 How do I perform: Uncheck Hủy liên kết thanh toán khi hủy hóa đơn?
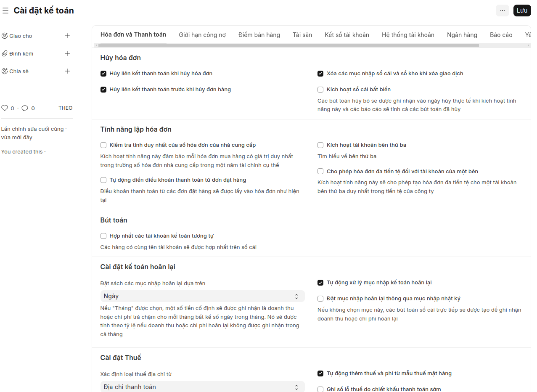coord(103,74)
